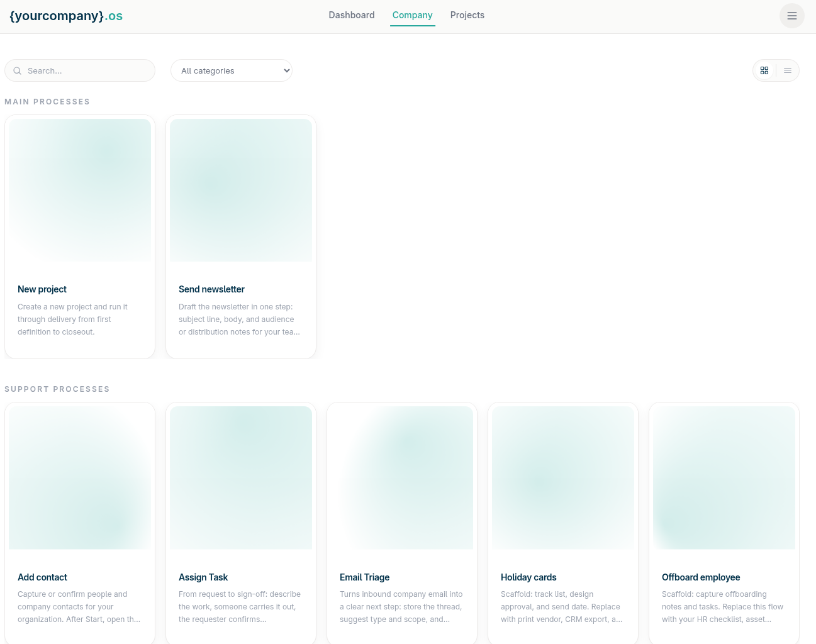Select the Company tab
816x644 pixels.
(x=413, y=15)
